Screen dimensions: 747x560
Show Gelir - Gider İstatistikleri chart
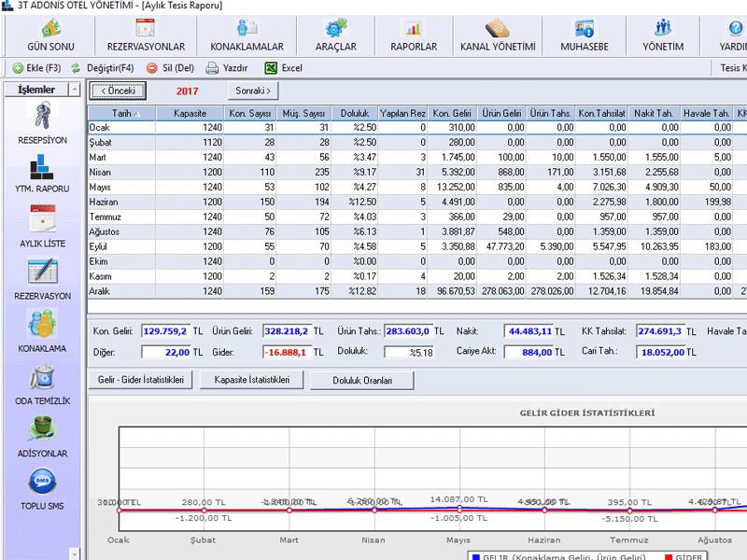point(141,380)
